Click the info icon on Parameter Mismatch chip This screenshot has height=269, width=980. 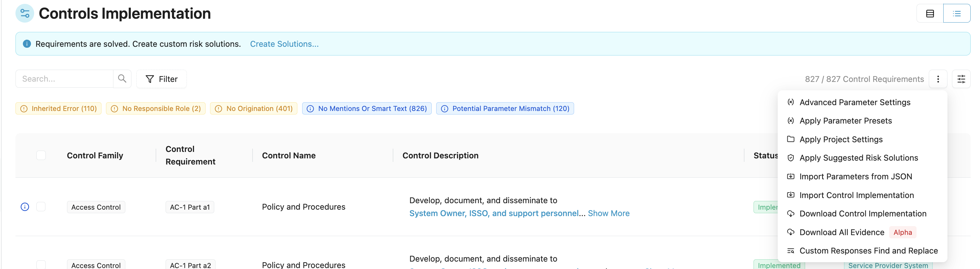(444, 109)
